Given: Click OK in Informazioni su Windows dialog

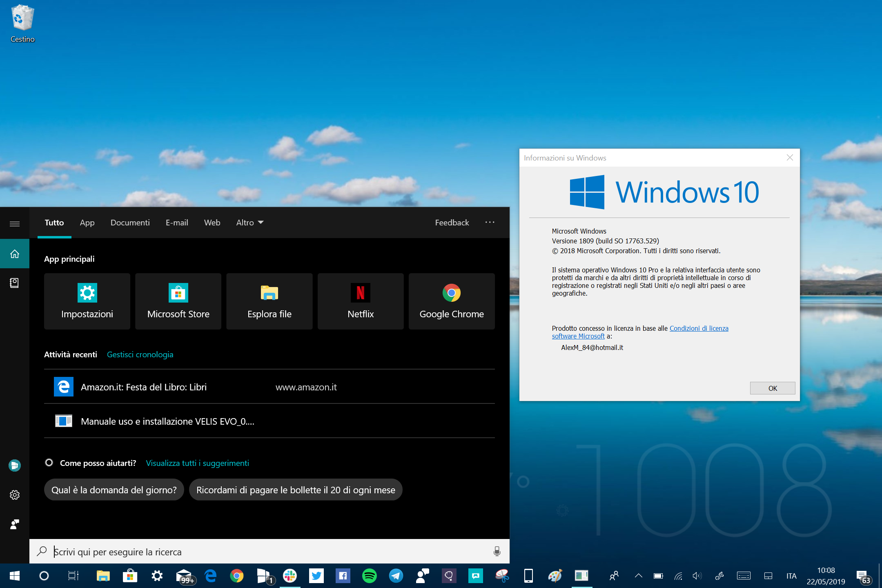Looking at the screenshot, I should [772, 388].
